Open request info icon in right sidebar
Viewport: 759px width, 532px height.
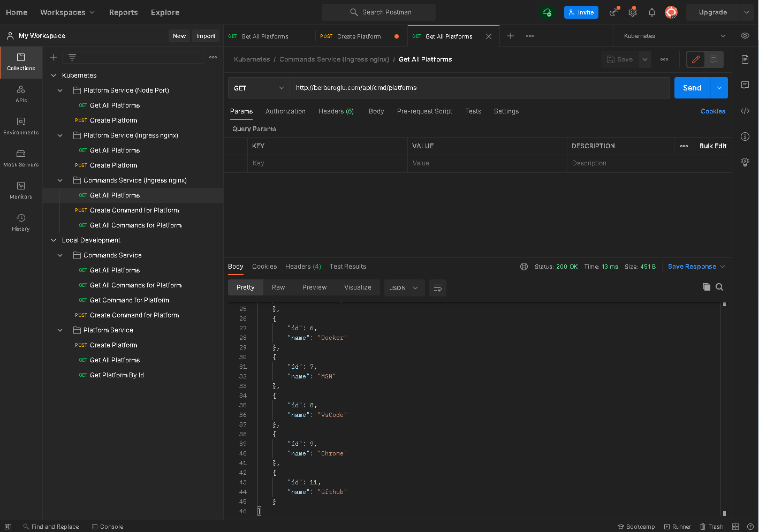click(745, 136)
